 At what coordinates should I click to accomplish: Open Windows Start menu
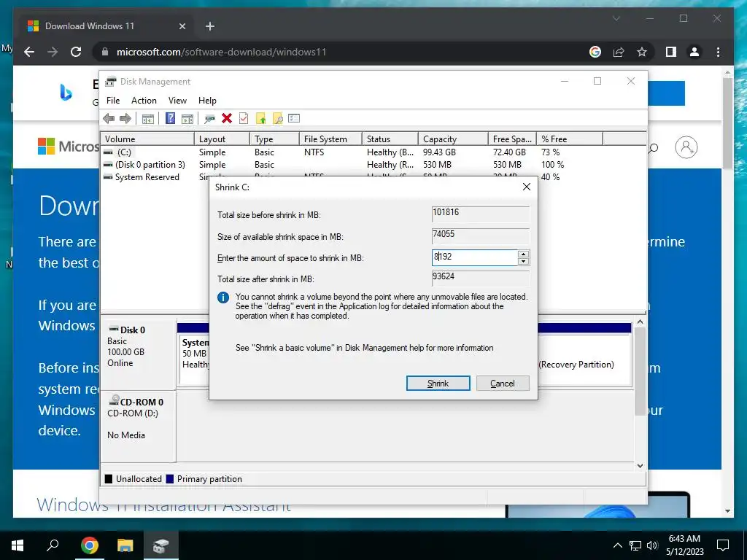[x=18, y=545]
